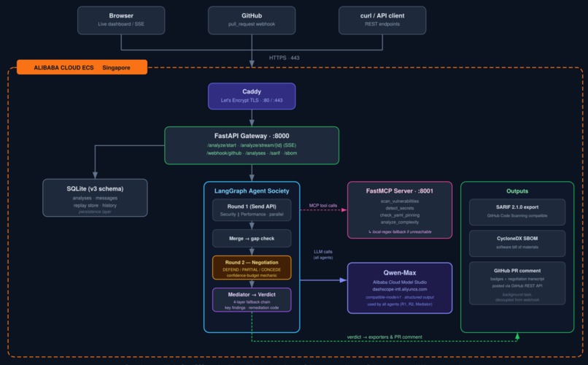This screenshot has width=588, height=365.
Task: Click the 'Round 1 (Send API)' title
Action: pyautogui.click(x=252, y=207)
